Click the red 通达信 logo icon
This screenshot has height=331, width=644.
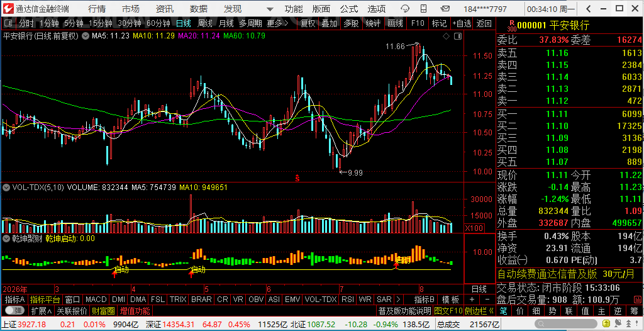point(8,9)
